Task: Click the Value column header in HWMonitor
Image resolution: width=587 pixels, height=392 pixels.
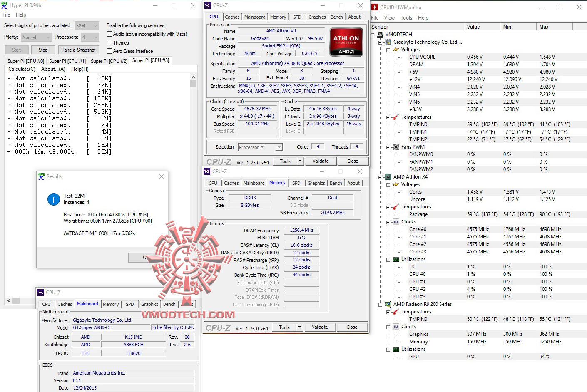Action: pyautogui.click(x=482, y=27)
